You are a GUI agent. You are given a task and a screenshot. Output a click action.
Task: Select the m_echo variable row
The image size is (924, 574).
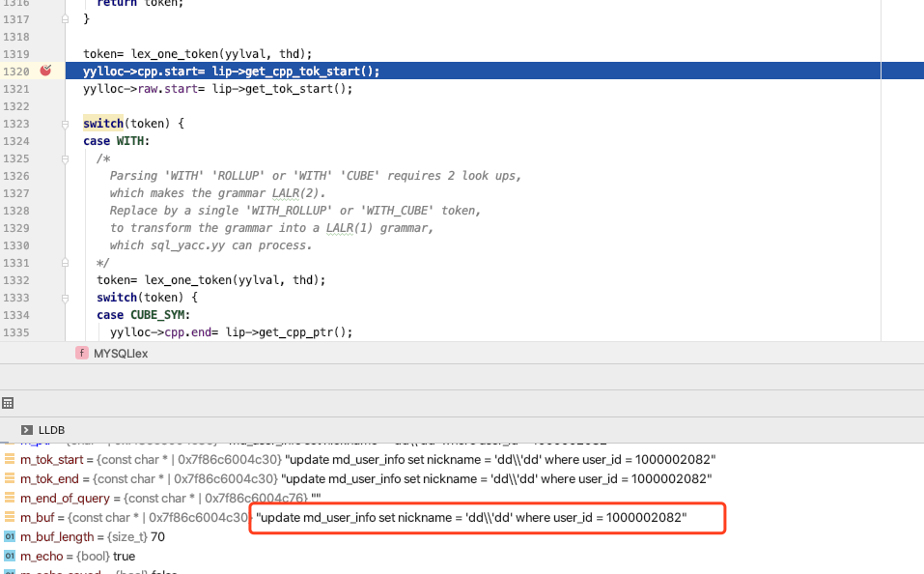[462, 557]
